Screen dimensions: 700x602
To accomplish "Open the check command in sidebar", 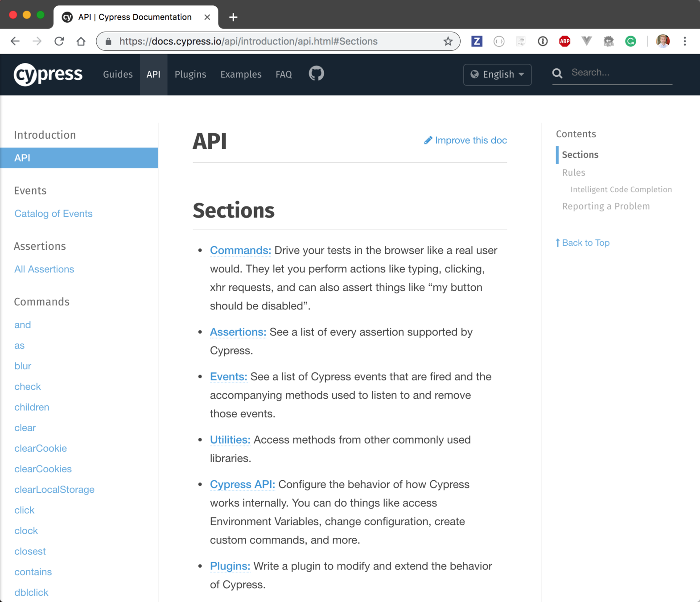I will [x=28, y=387].
